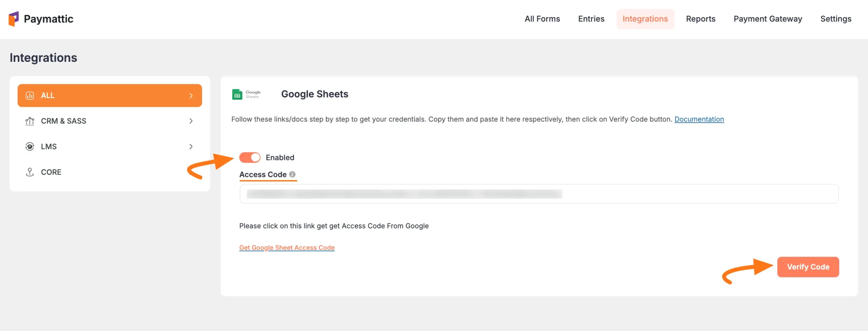Viewport: 868px width, 331px height.
Task: Click the Paymattic logo icon
Action: 14,19
